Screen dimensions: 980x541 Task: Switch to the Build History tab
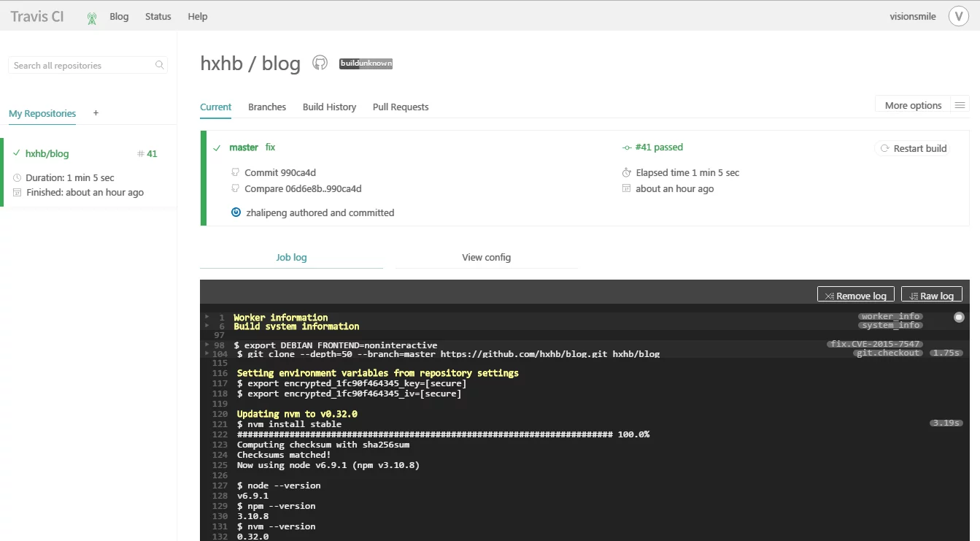(329, 107)
